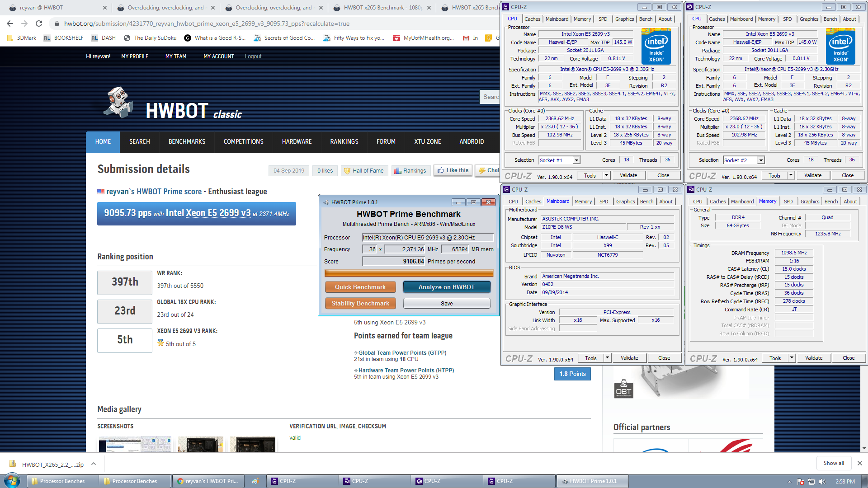Switch to Caches tab in Socket #1 CPU-Z
Image resolution: width=868 pixels, height=488 pixels.
tap(532, 19)
